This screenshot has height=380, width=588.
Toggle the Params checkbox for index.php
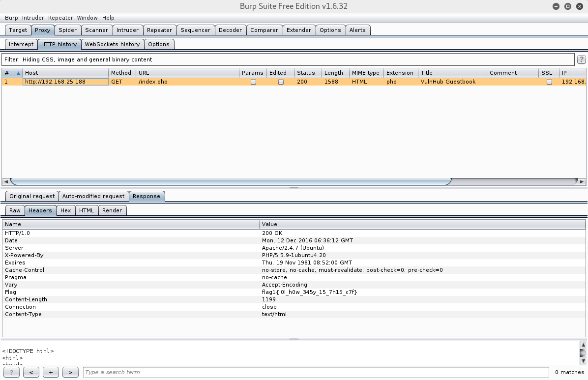click(253, 82)
